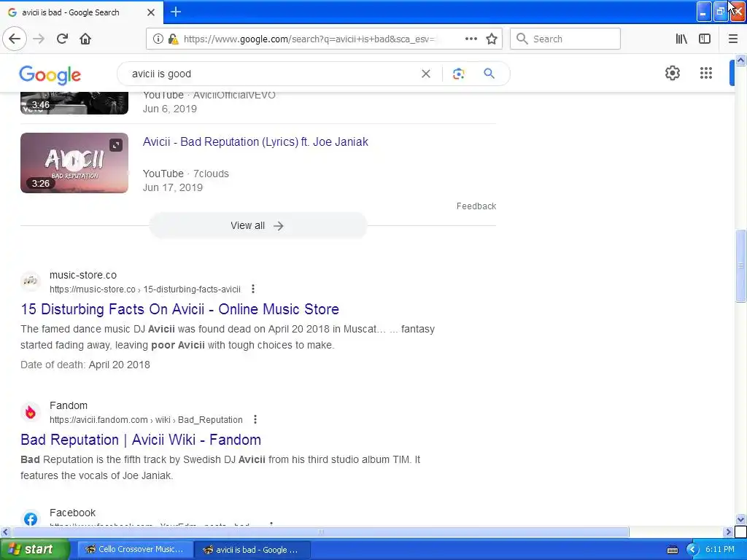Click the vertical scrollbar down arrow
This screenshot has height=560, width=747.
coord(740,519)
